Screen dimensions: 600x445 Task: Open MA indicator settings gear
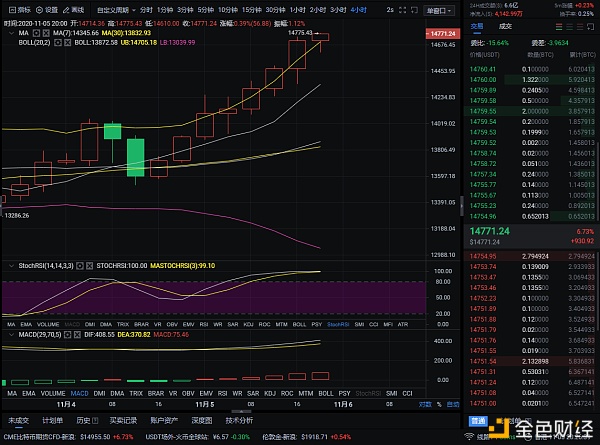tap(36, 33)
